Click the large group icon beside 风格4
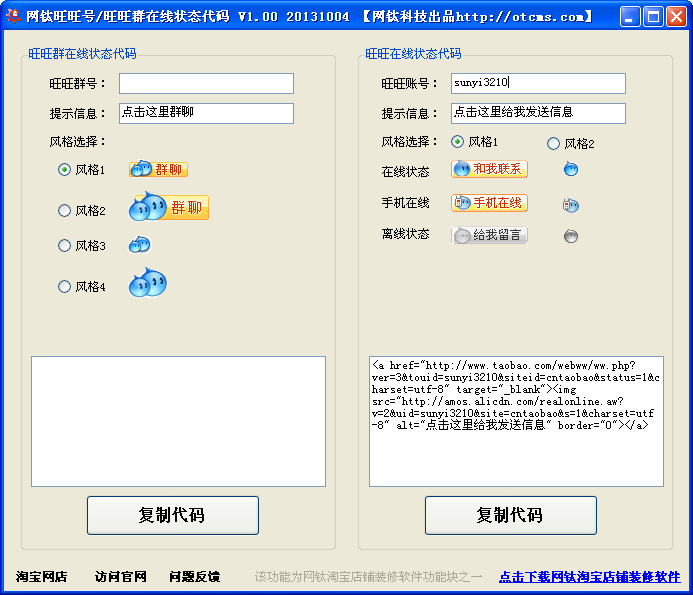Viewport: 693px width, 595px height. (x=148, y=283)
